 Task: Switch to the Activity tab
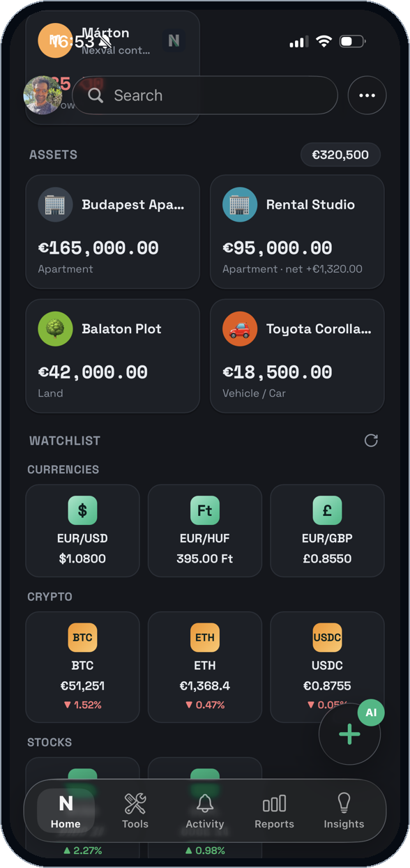(205, 811)
